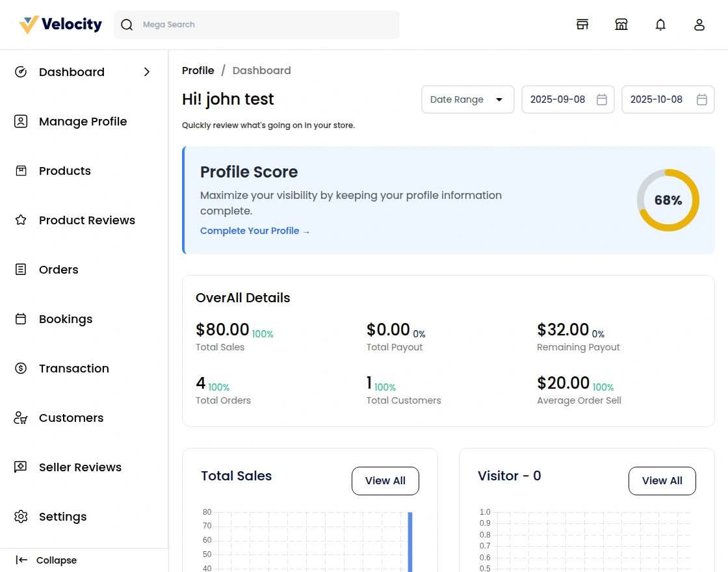Click the Complete Your Profile link
This screenshot has width=728, height=572.
coord(255,231)
